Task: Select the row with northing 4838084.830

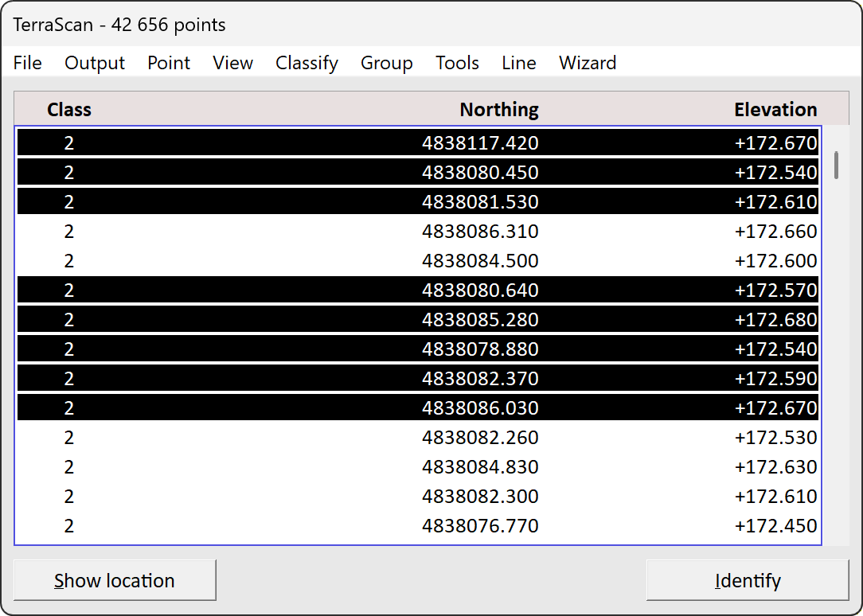Action: click(418, 466)
